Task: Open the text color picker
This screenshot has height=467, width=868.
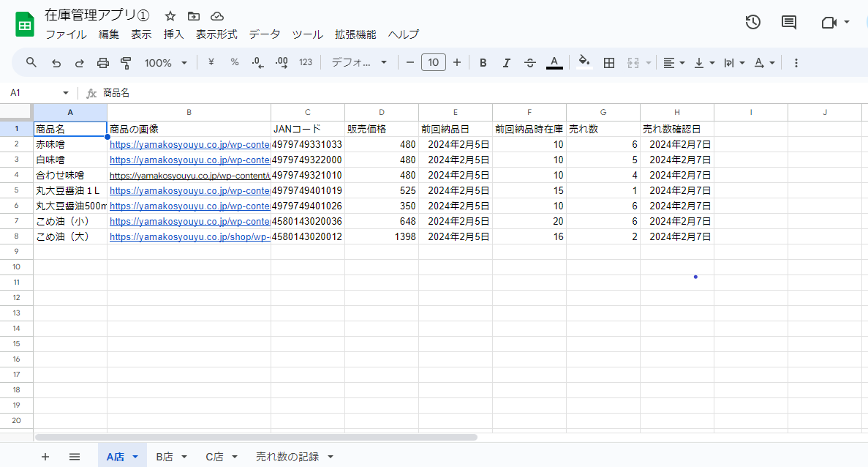Action: click(x=554, y=63)
